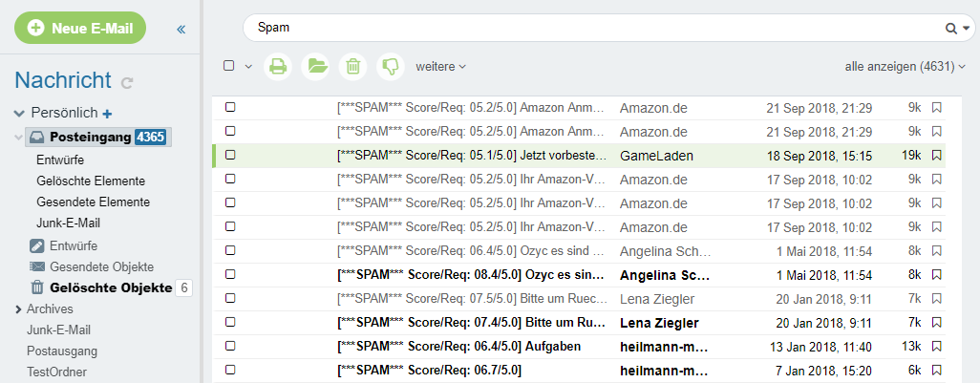Click into the Spam search field

592,29
